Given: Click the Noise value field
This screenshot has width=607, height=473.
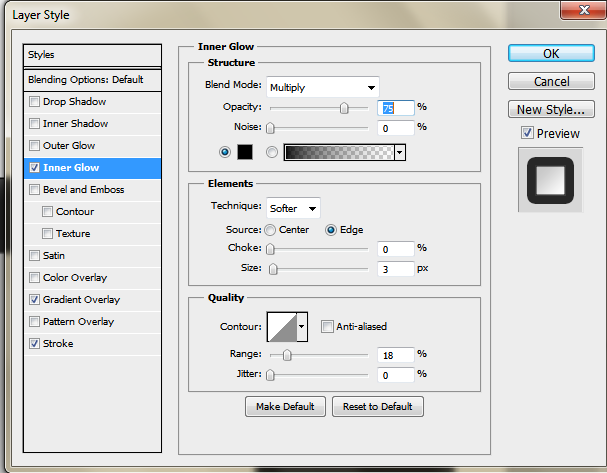Looking at the screenshot, I should coord(396,128).
